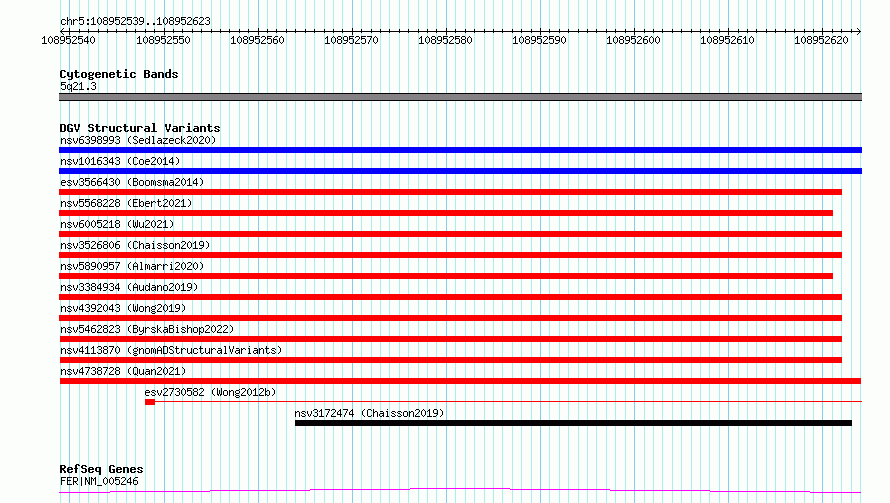Click ruler position 108952570

351,40
